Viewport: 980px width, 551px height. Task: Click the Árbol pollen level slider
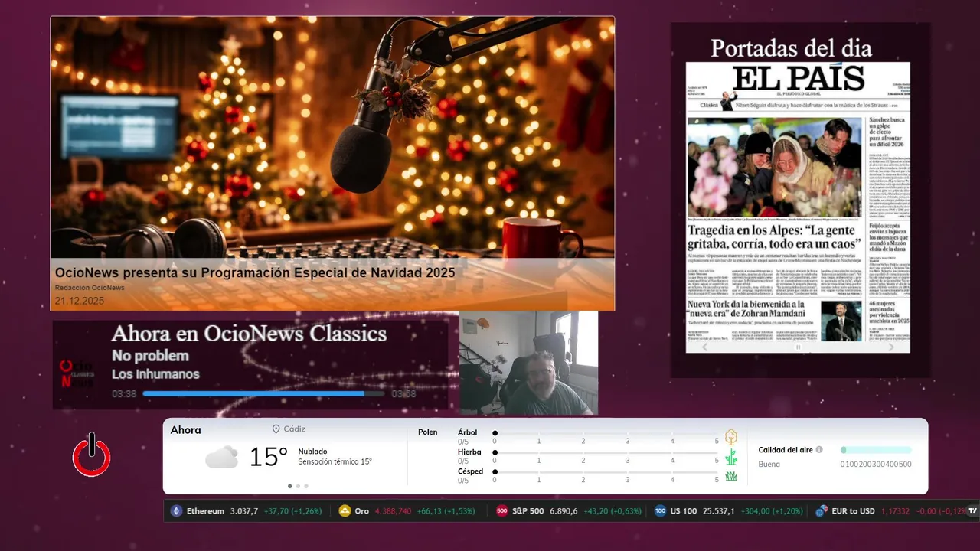pos(606,433)
